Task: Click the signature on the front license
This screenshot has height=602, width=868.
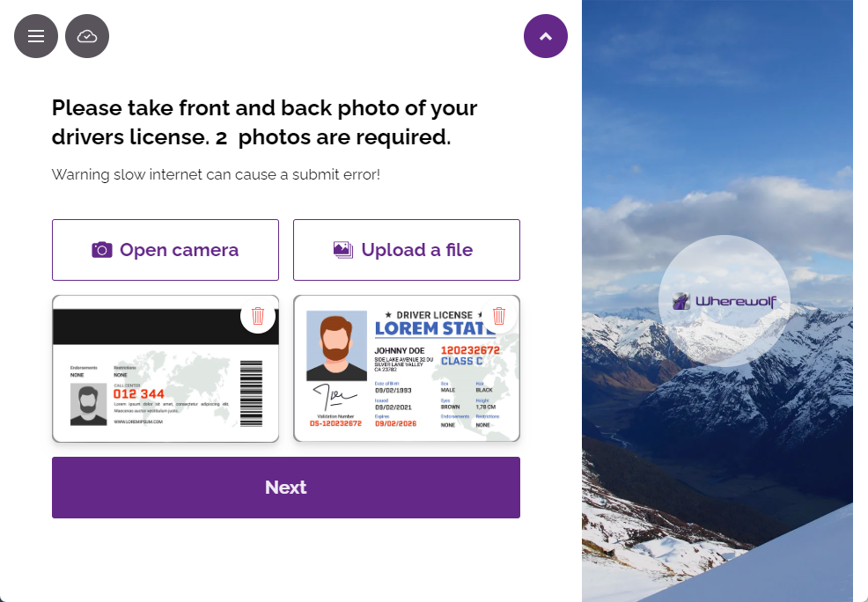Action: click(x=335, y=397)
